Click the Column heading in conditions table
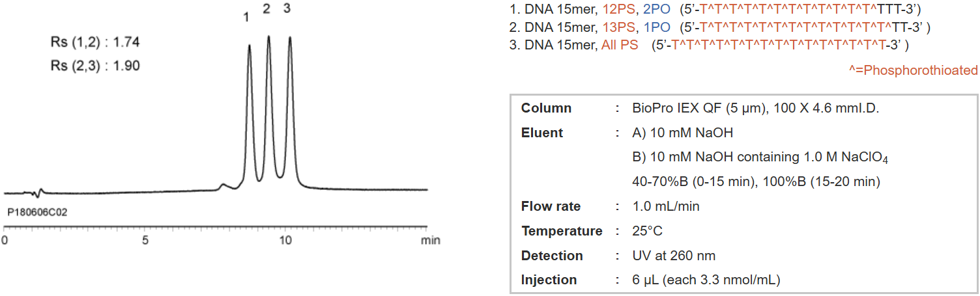The width and height of the screenshot is (980, 296). click(546, 109)
